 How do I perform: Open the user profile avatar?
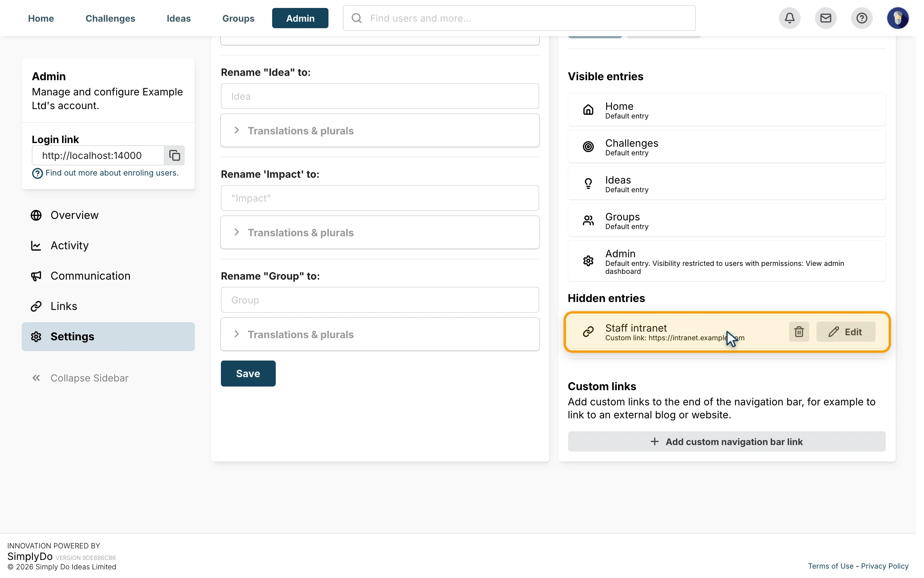pyautogui.click(x=898, y=18)
